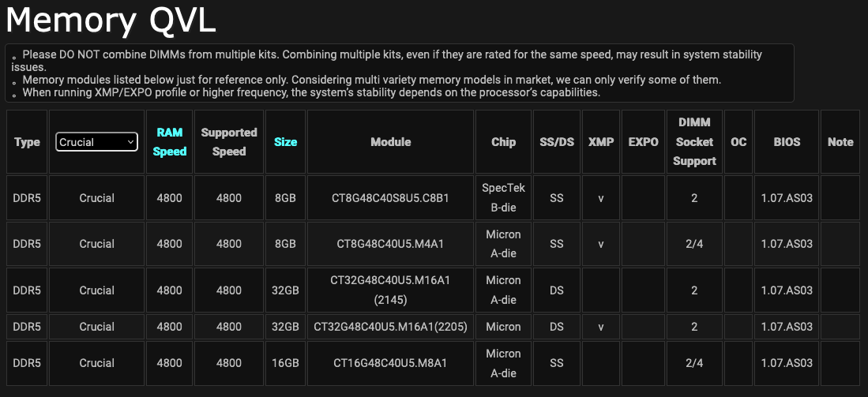Click the Module column header
The image size is (868, 397).
point(391,142)
